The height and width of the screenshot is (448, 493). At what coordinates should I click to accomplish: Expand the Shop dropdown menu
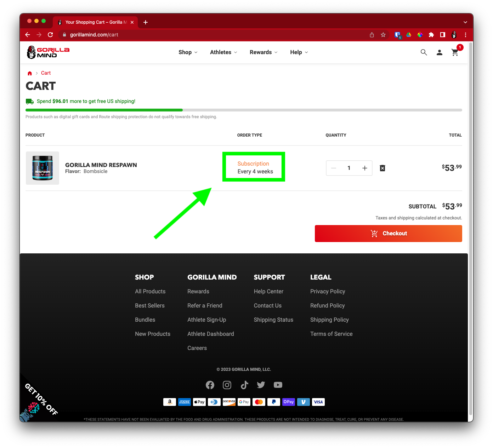pos(188,52)
